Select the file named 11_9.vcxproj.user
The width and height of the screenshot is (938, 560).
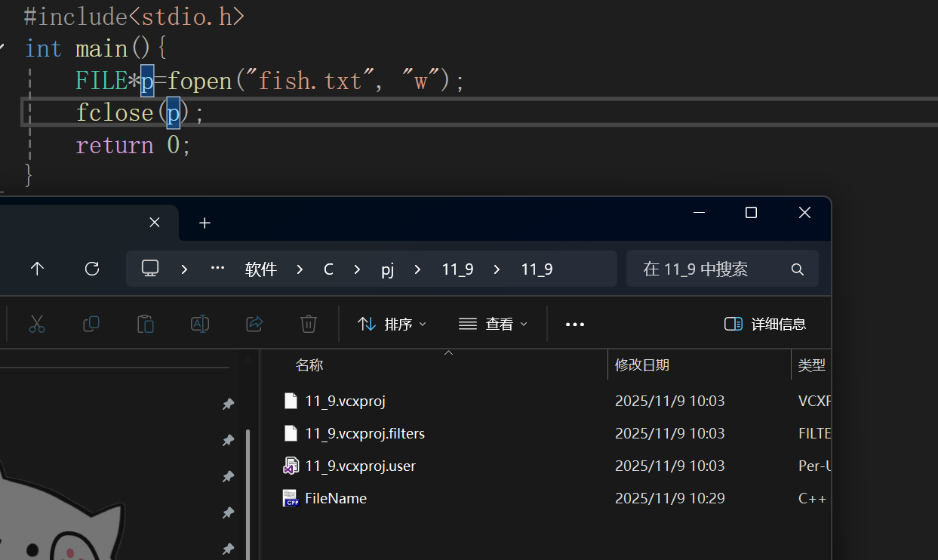(x=360, y=466)
